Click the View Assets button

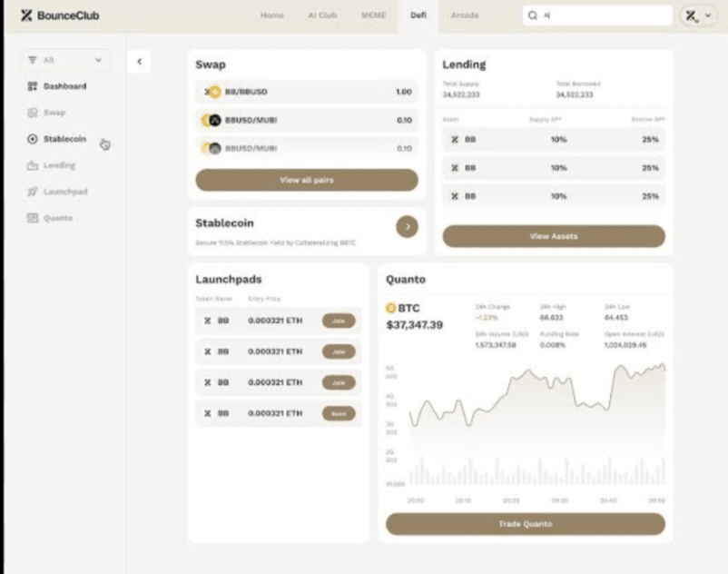554,236
